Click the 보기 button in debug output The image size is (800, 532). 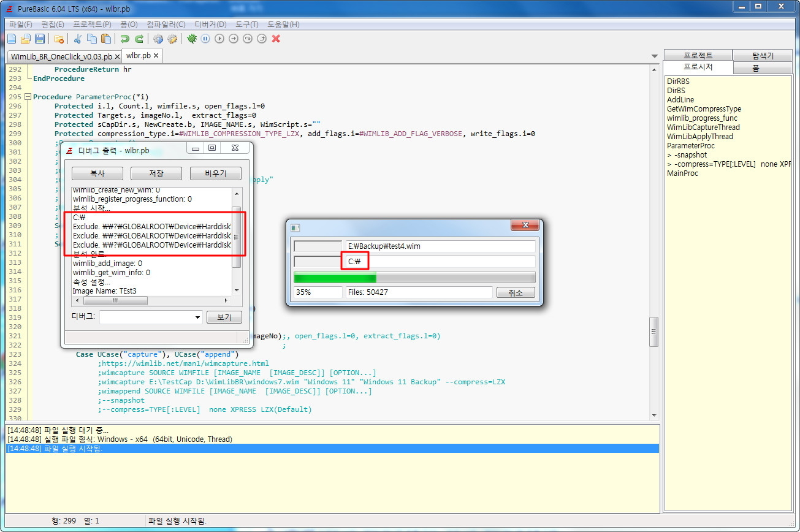tap(224, 317)
